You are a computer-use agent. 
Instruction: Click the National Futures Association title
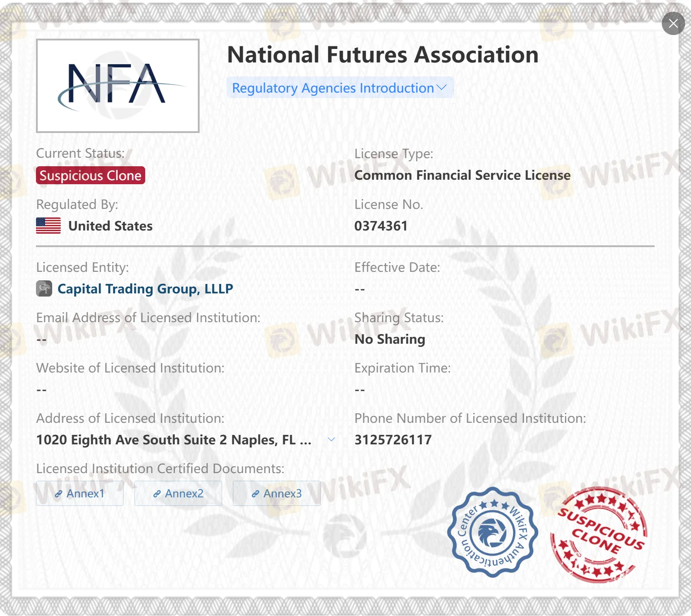(x=383, y=54)
